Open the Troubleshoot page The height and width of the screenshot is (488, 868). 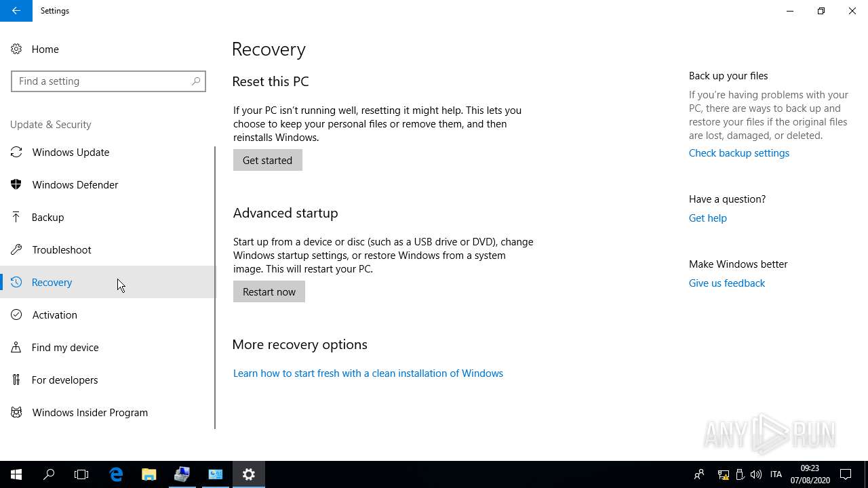pyautogui.click(x=107, y=249)
